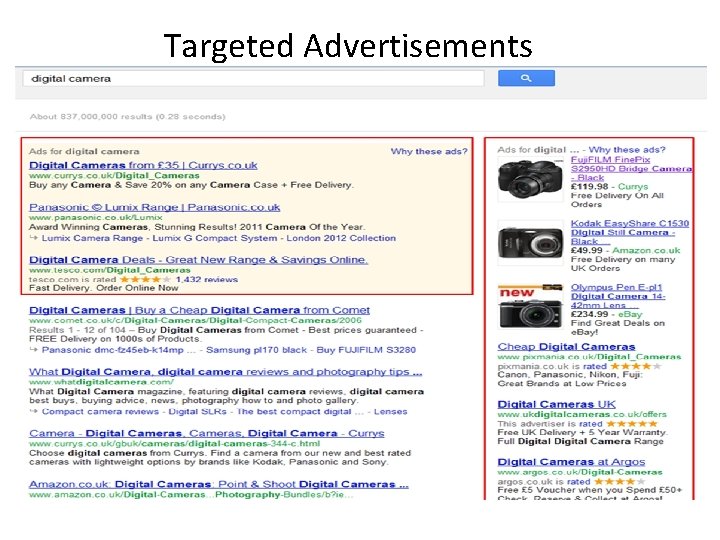The image size is (720, 540).
Task: Open the 'Amazon.co.uk: Digital Cameras' result
Action: pos(219,484)
